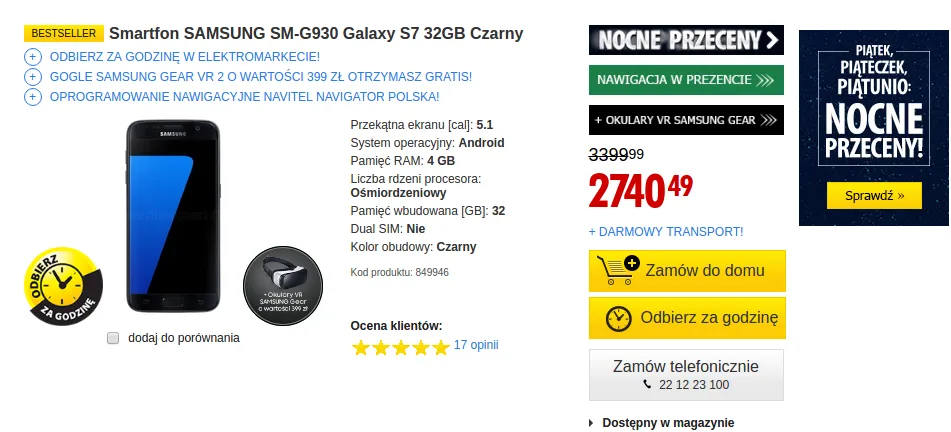
Task: Tick the 'dodaj do porównania' checkbox
Action: [113, 338]
